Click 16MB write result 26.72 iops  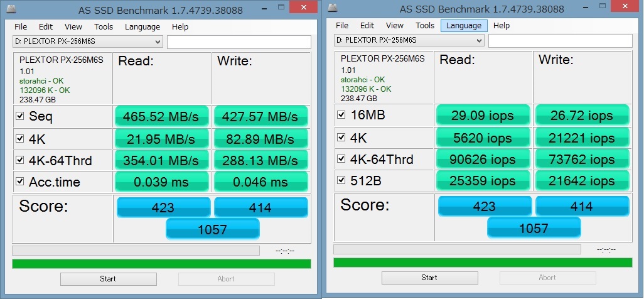[x=582, y=115]
